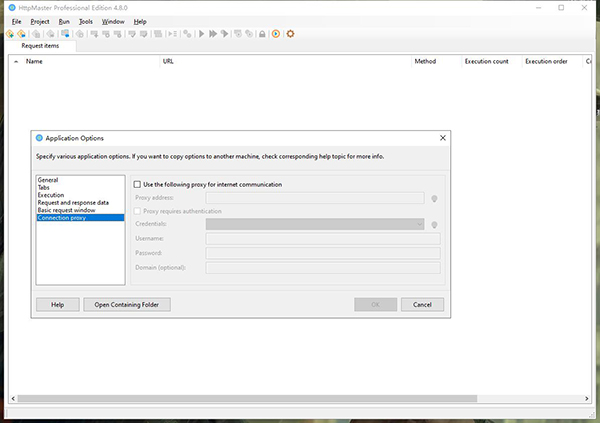Click the sort arrow left of Name column
Image resolution: width=600 pixels, height=423 pixels.
16,61
